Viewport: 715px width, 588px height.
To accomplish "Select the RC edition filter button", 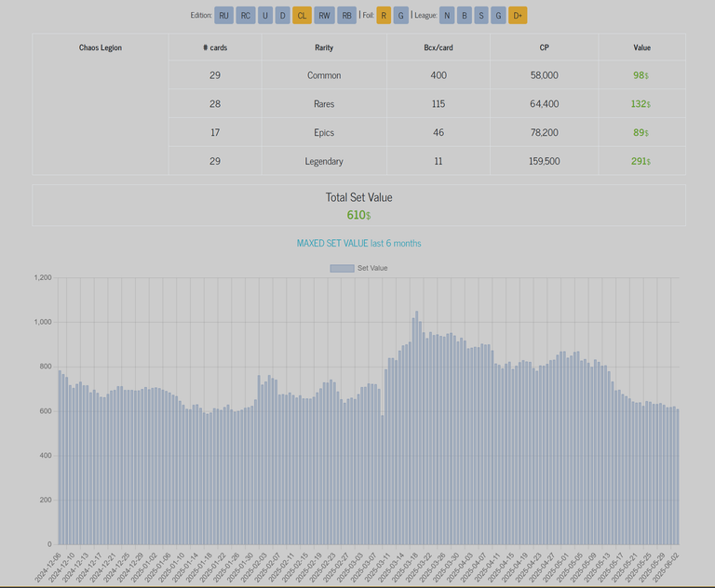I will (x=246, y=16).
